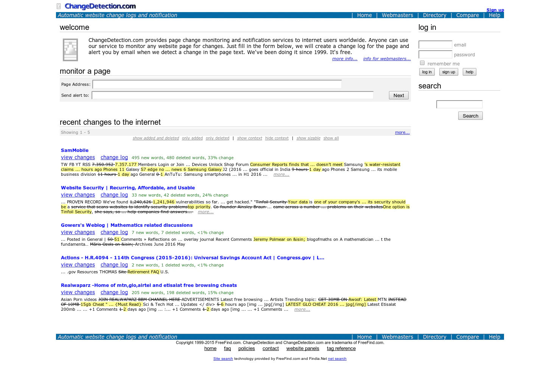Open Actions - H.R.4094 Congress.gov entry title
This screenshot has width=560, height=392.
[193, 257]
